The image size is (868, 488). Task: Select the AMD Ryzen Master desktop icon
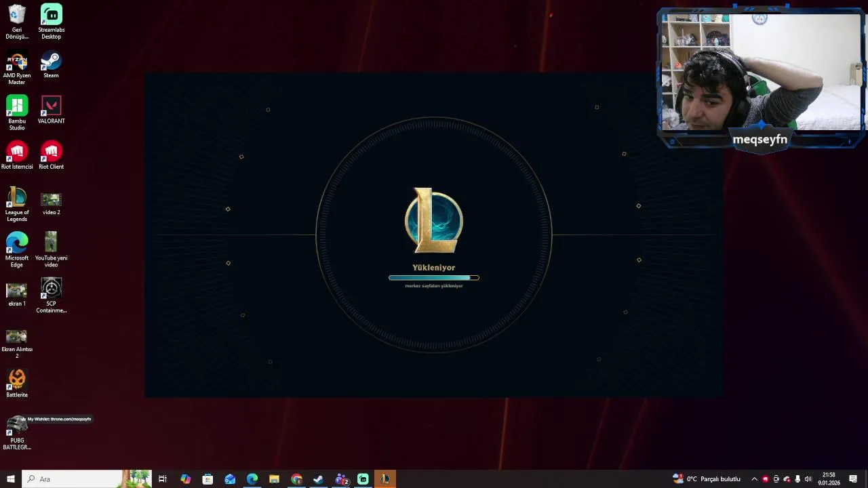point(17,68)
